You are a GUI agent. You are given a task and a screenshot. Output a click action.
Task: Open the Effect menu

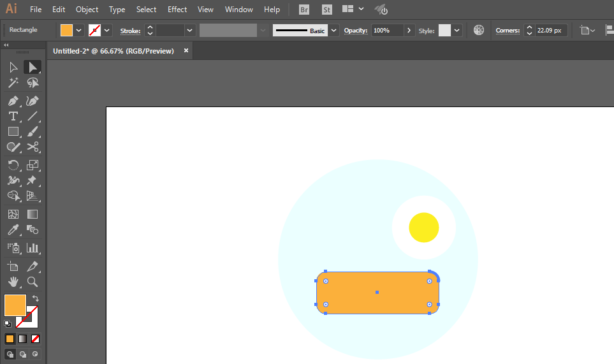177,10
